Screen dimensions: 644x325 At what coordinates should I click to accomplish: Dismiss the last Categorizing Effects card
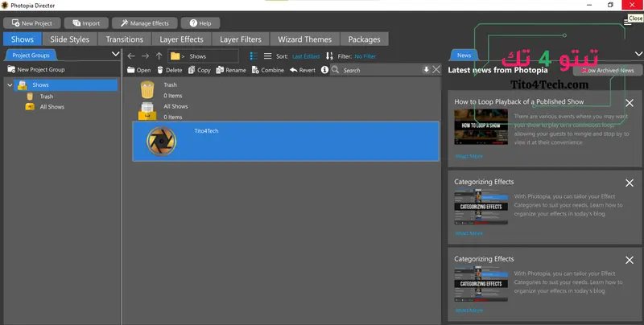click(630, 260)
